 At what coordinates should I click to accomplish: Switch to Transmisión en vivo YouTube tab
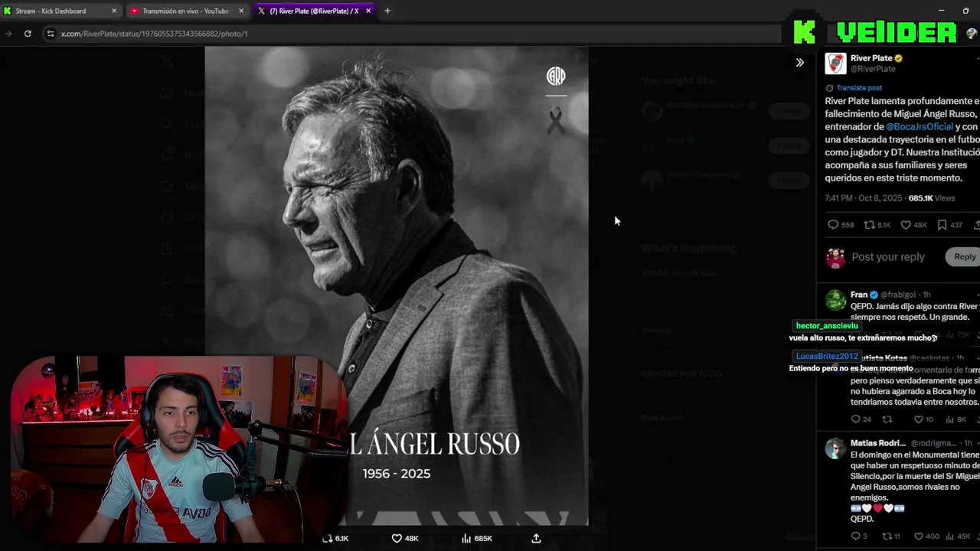[x=185, y=11]
